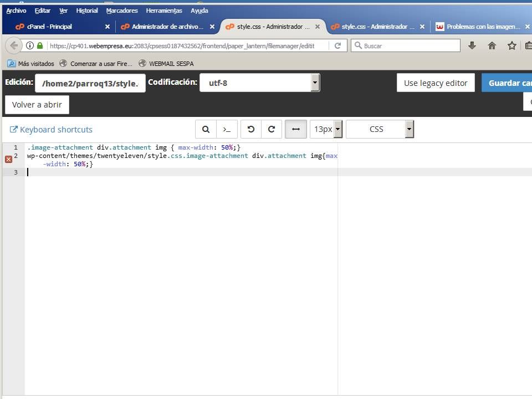Open the editor search tool
Screen dimensions: 532x399
coord(206,129)
